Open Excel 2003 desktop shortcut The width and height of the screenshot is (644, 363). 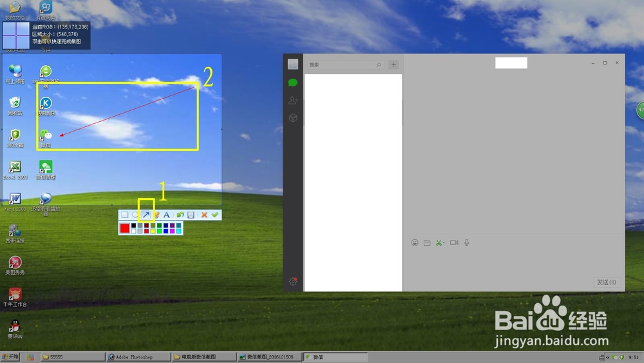15,170
